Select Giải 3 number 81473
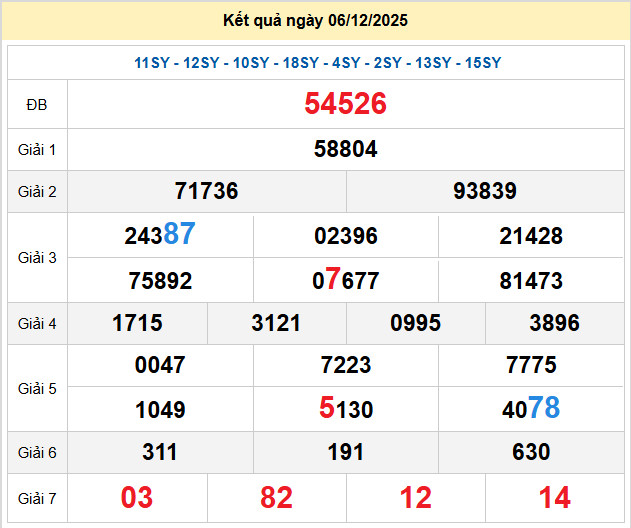This screenshot has width=631, height=528. pyautogui.click(x=530, y=281)
